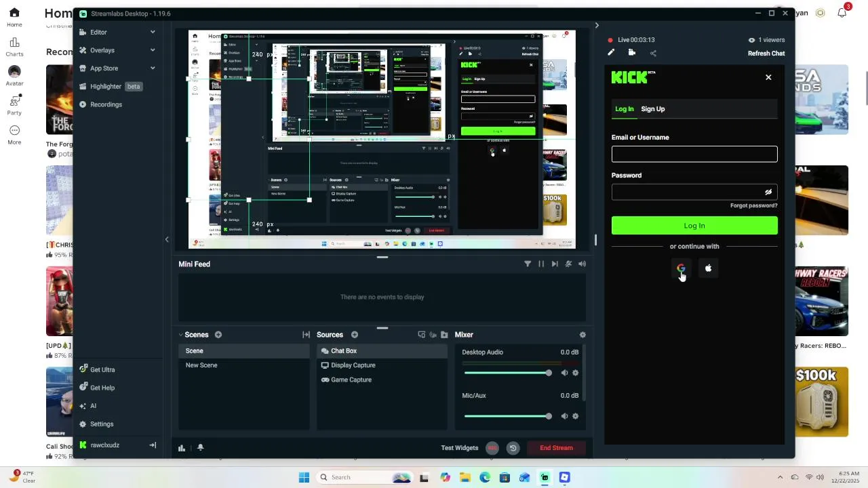Open Desktop Audio source settings gear
Viewport: 868px width, 488px height.
pos(576,373)
